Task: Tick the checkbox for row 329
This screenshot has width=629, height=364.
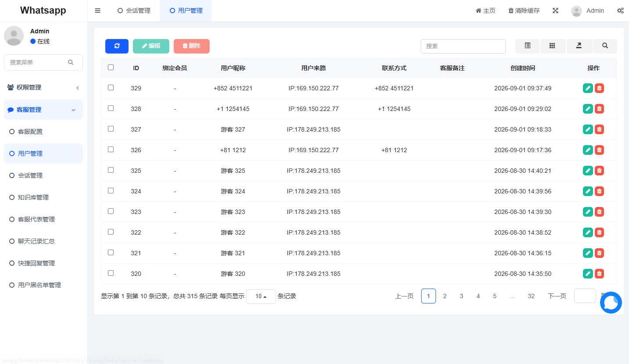Action: tap(111, 87)
